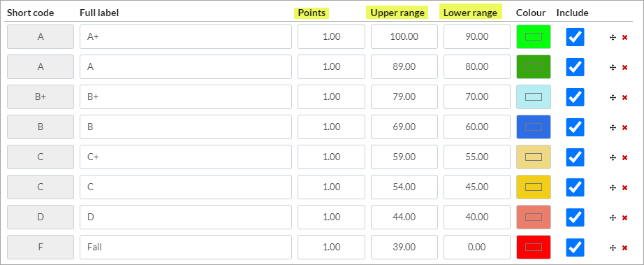The height and width of the screenshot is (265, 644).
Task: Delete the D grade row
Action: coord(624,217)
